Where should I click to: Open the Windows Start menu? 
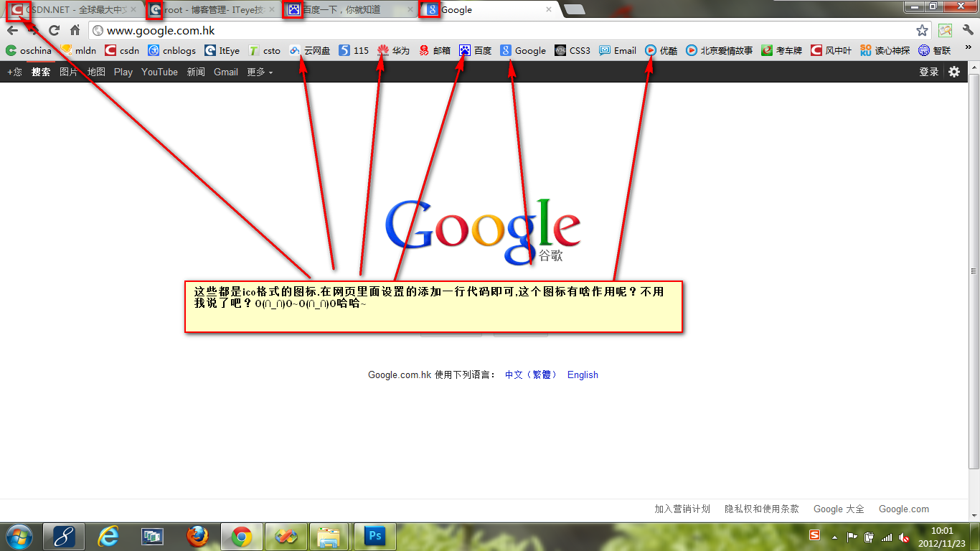click(x=19, y=536)
